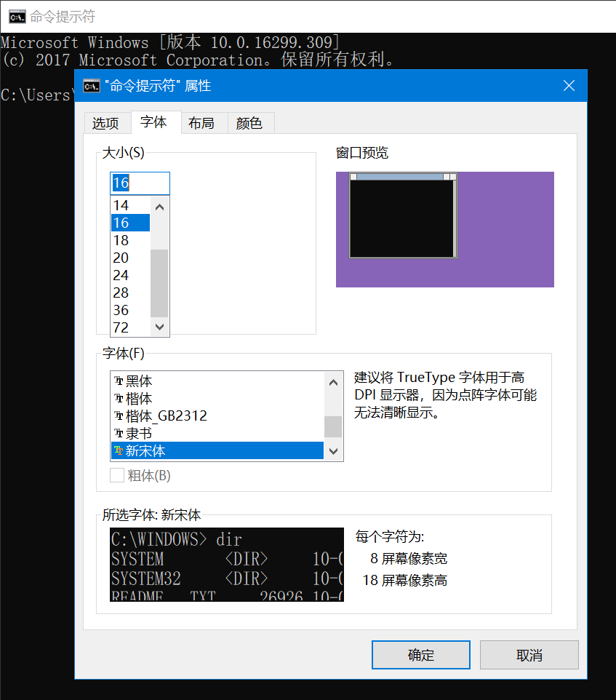This screenshot has width=616, height=700.
Task: Click the TrueType icon beside 楷体_GB2312
Action: [119, 416]
